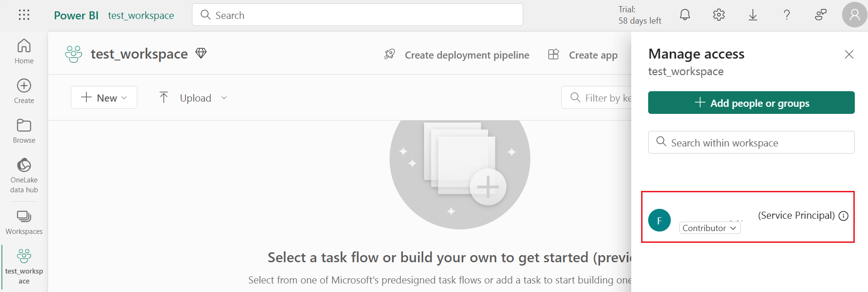
Task: Open Create in the sidebar
Action: click(x=24, y=91)
